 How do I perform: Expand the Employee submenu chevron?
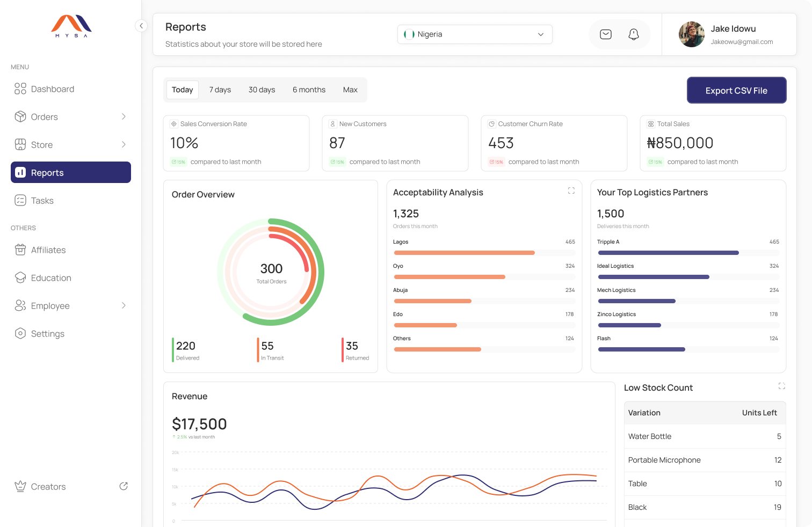tap(124, 305)
